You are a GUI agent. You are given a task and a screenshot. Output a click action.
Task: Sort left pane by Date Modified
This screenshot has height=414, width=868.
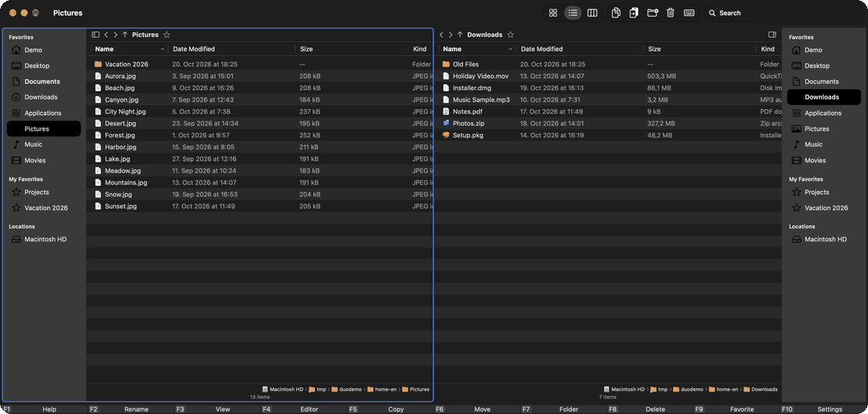pyautogui.click(x=231, y=49)
